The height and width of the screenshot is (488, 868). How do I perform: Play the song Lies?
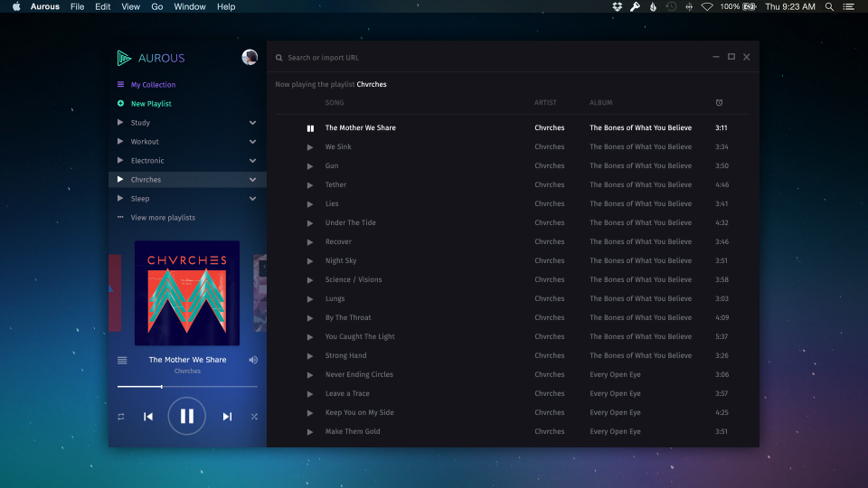point(310,204)
